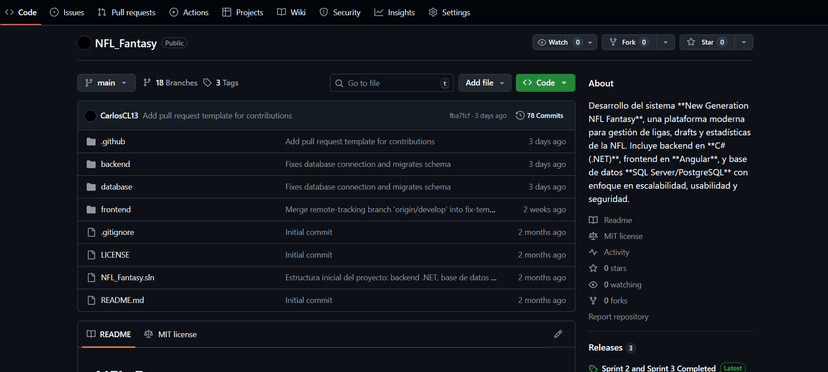This screenshot has width=828, height=372.
Task: Click the .github folder icon
Action: [x=91, y=142]
